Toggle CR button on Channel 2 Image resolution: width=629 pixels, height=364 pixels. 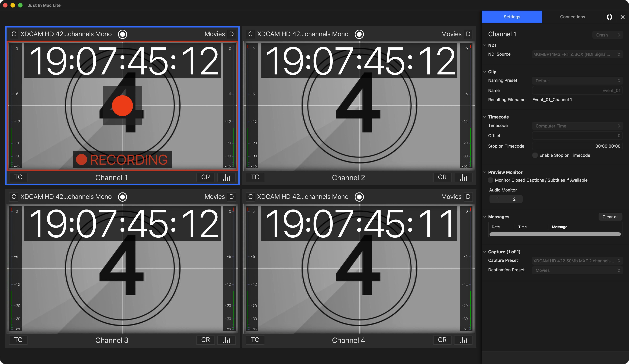pyautogui.click(x=442, y=177)
